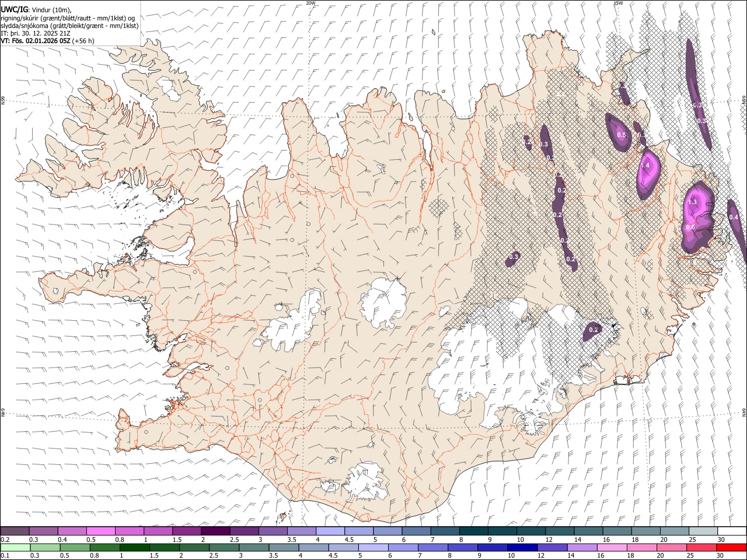Click the 'IT: þri. 30. 12. 2025 21Z' line

[x=36, y=33]
